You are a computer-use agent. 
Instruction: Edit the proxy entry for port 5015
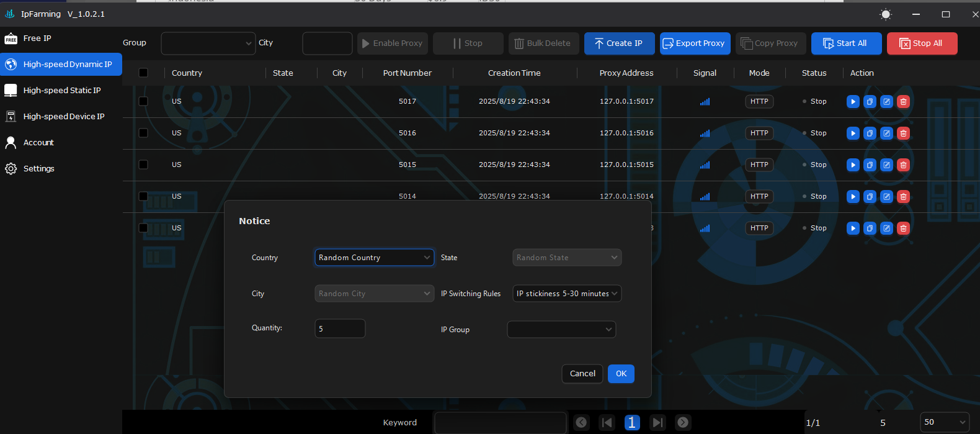(887, 165)
